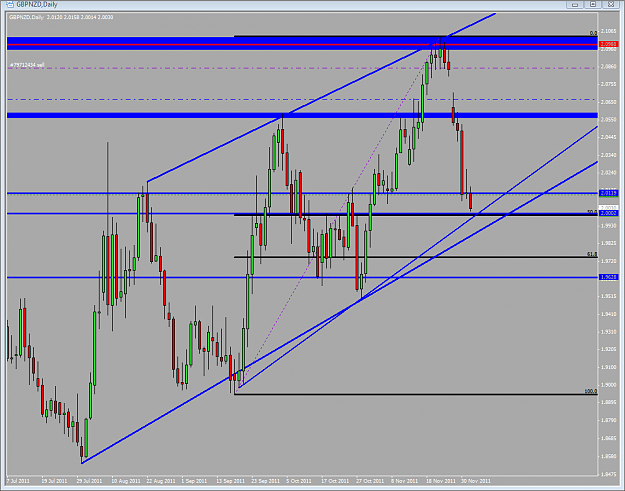625x491 pixels.
Task: Minimize the GBPNZD,Daily chart window
Action: click(575, 4)
